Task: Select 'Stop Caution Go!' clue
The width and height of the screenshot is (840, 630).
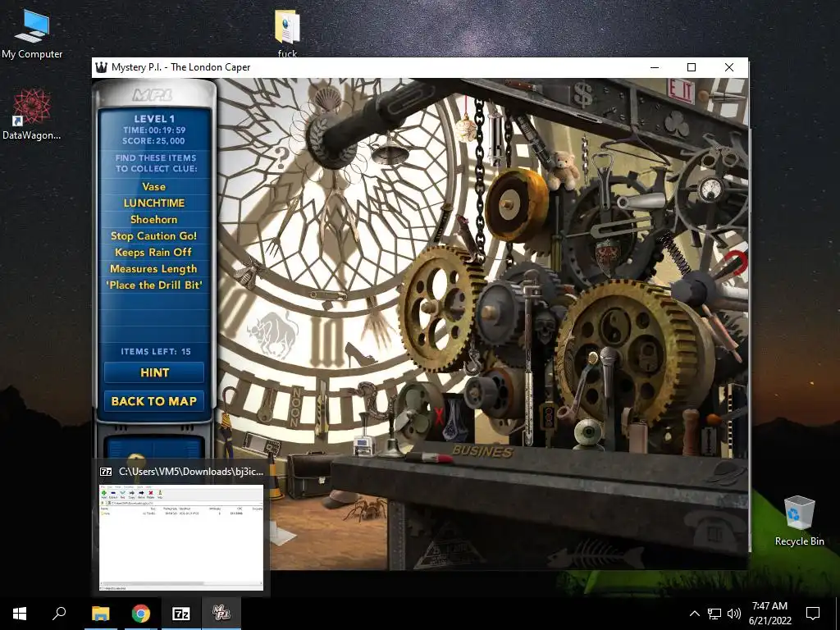Action: [153, 235]
